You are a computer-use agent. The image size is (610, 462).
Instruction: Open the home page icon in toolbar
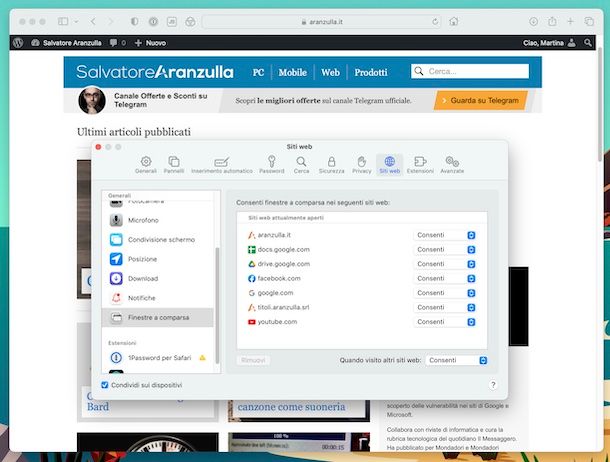tap(453, 21)
